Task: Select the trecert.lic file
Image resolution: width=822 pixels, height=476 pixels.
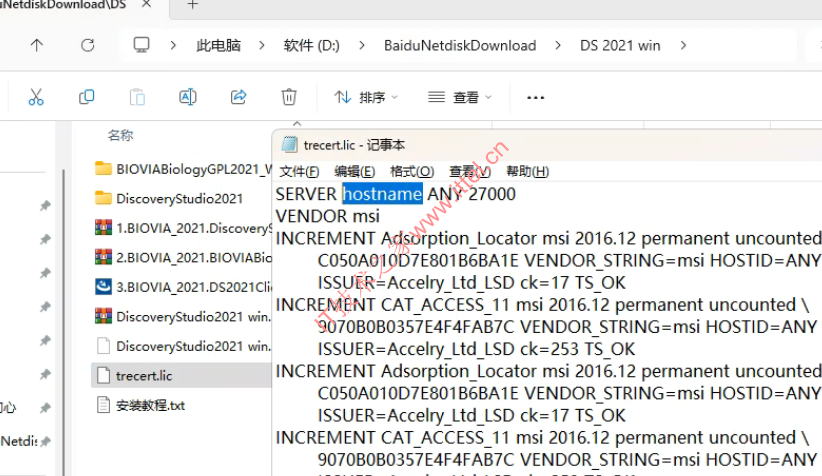Action: [x=181, y=375]
